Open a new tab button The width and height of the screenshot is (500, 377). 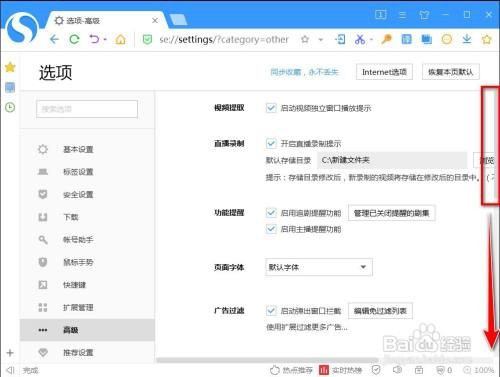[x=178, y=20]
